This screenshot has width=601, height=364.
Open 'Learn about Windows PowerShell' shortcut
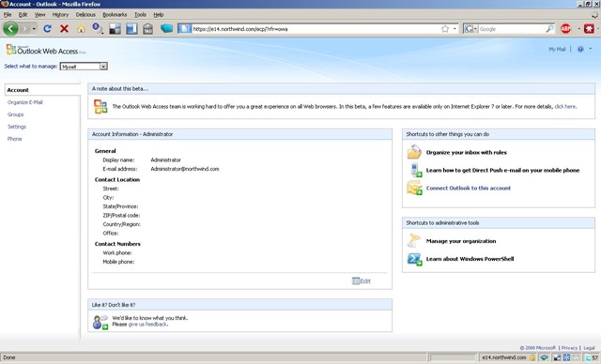470,259
